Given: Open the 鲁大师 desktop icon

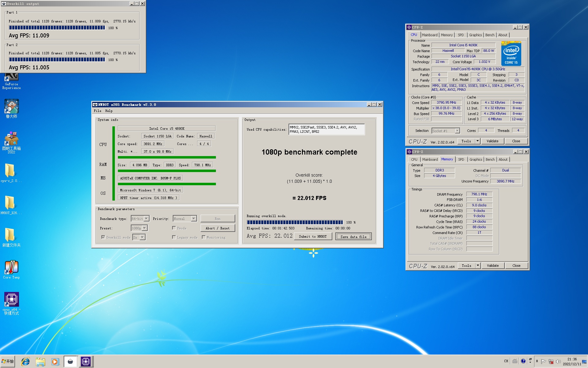Looking at the screenshot, I should click(11, 109).
